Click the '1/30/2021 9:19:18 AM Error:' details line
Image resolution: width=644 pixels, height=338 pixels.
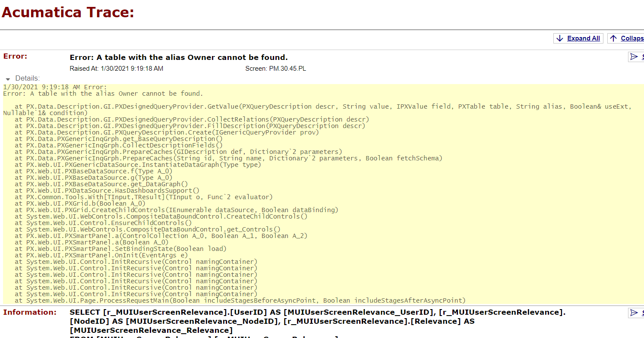[x=55, y=87]
